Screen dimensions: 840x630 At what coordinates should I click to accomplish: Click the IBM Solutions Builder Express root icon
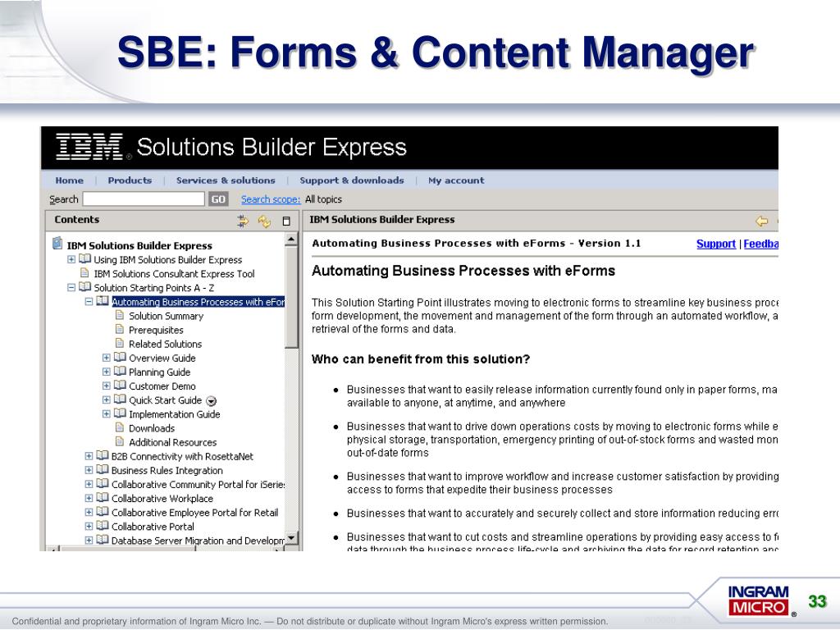pos(57,244)
